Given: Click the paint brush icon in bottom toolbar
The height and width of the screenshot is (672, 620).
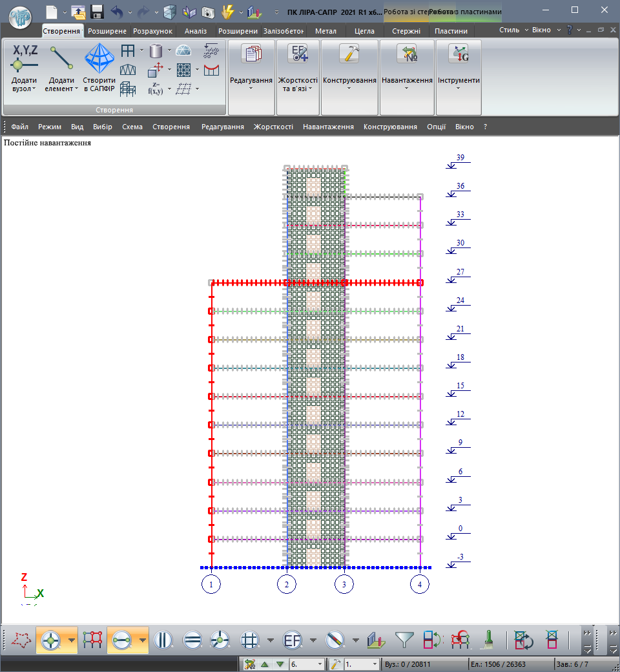Looking at the screenshot, I should [x=490, y=640].
